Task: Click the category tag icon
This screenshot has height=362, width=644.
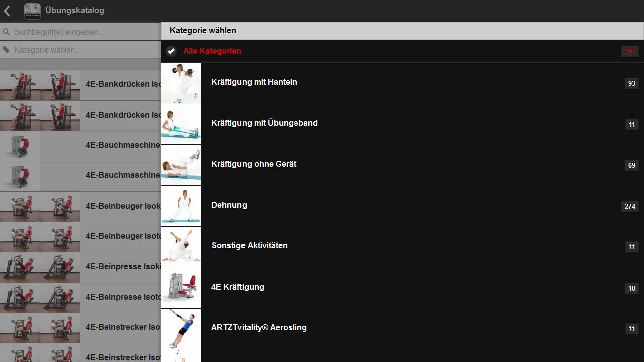Action: coord(6,50)
